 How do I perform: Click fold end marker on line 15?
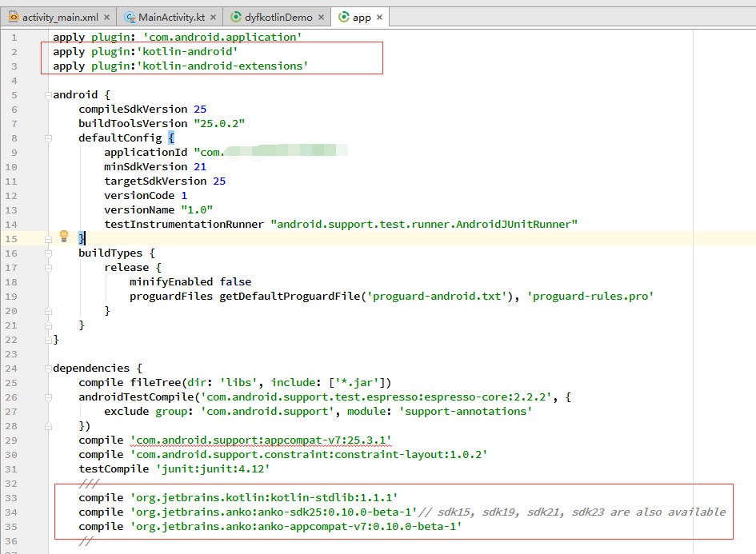[48, 239]
